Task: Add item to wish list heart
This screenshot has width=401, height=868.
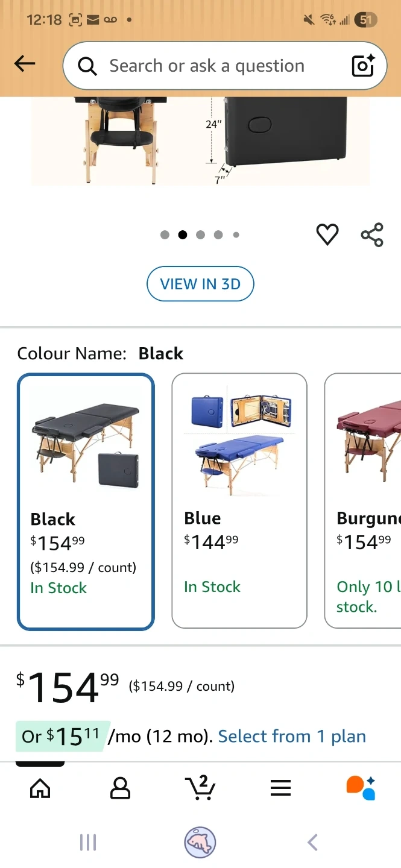Action: click(327, 234)
